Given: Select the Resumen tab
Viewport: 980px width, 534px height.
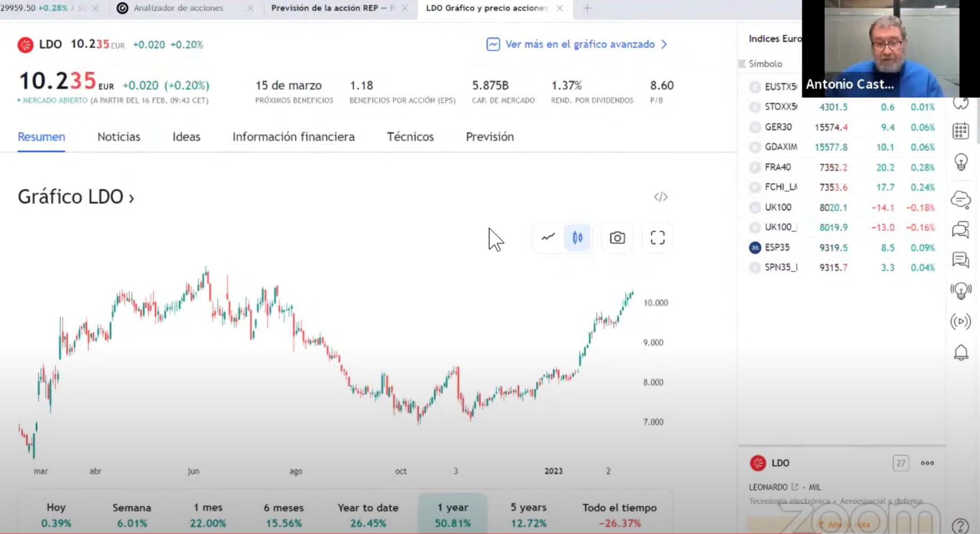Looking at the screenshot, I should [x=41, y=137].
